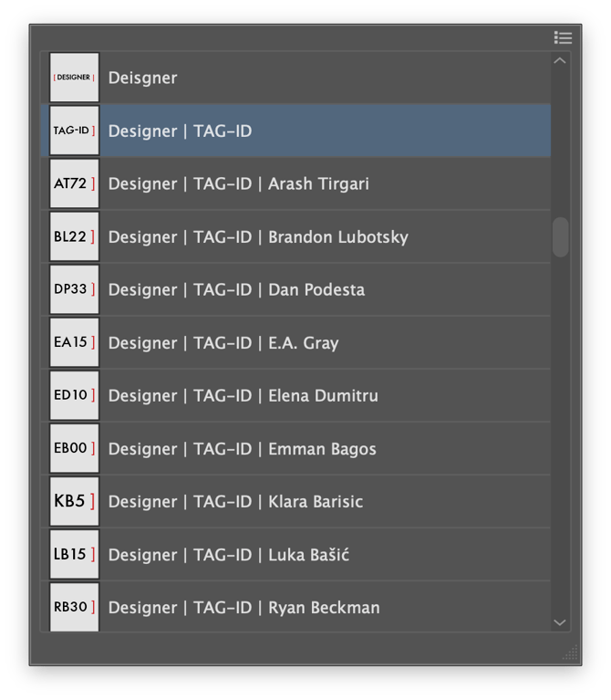The width and height of the screenshot is (611, 700).
Task: Click the scroll up arrow
Action: (x=560, y=61)
